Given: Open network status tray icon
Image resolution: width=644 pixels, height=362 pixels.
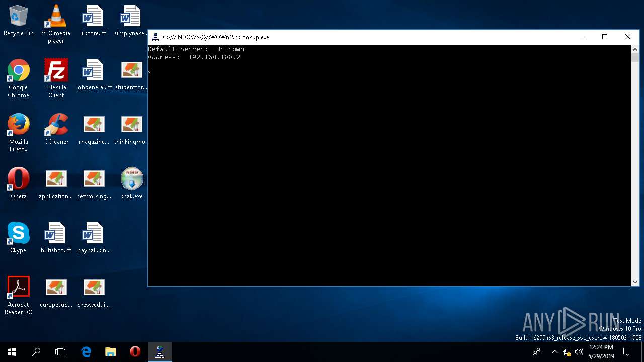Looking at the screenshot, I should point(567,352).
